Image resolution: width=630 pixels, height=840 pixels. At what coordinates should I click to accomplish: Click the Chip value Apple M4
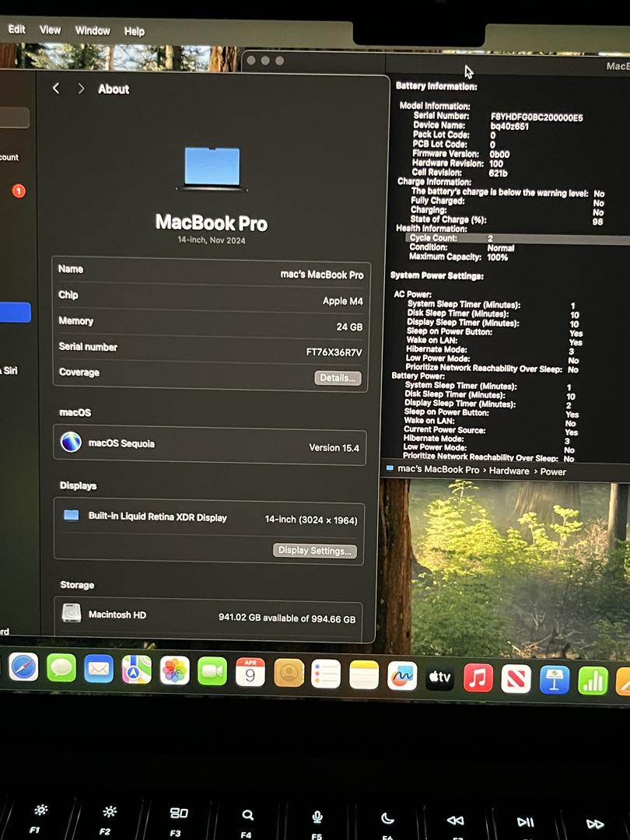click(x=343, y=301)
